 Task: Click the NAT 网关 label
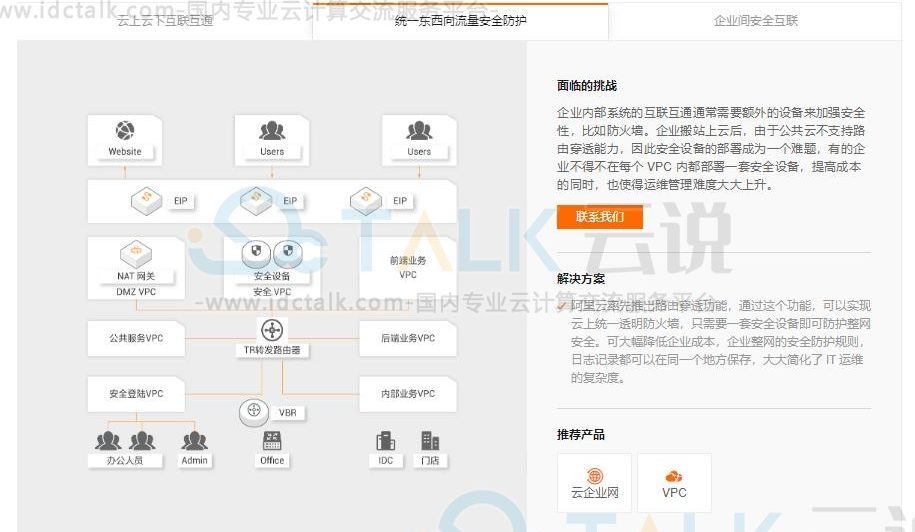click(x=136, y=276)
